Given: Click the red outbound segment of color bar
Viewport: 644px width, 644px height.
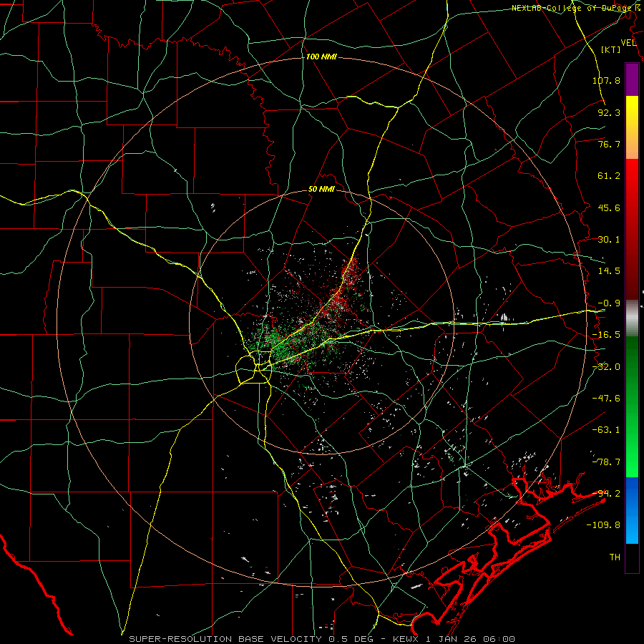Looking at the screenshot, I should 632,229.
